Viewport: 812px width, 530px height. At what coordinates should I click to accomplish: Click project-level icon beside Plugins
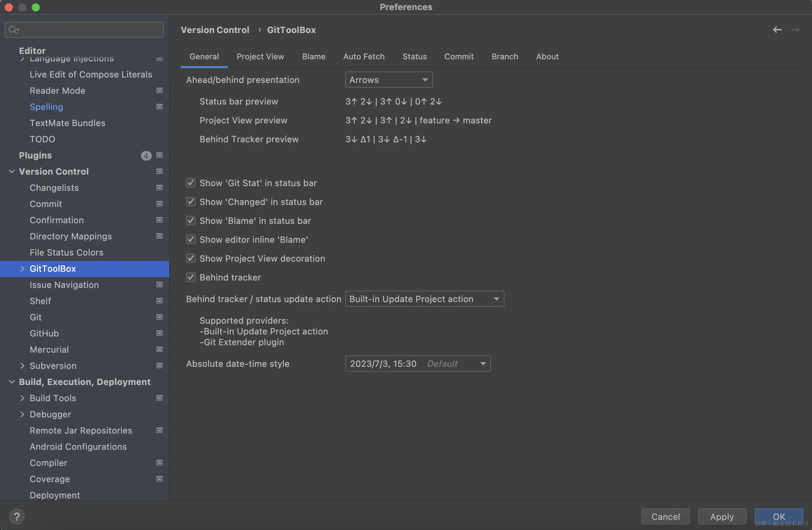pyautogui.click(x=159, y=155)
